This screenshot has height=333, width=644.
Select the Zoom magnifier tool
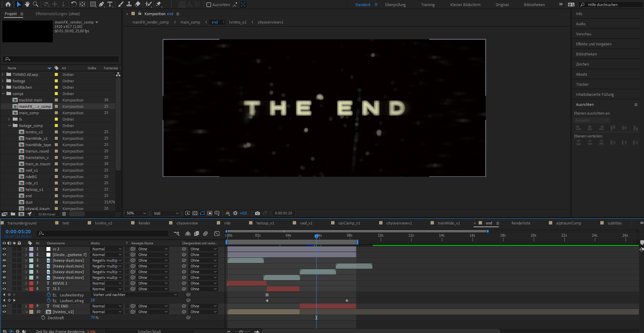click(x=36, y=4)
